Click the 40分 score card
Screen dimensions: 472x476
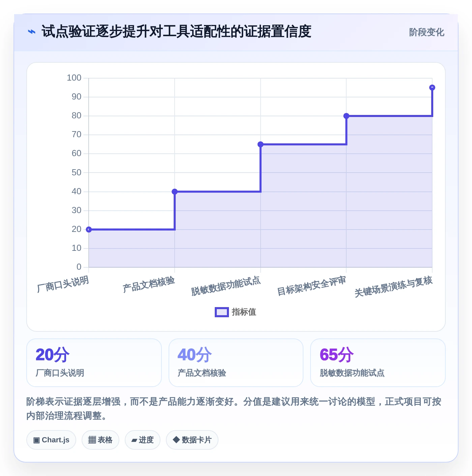(236, 363)
